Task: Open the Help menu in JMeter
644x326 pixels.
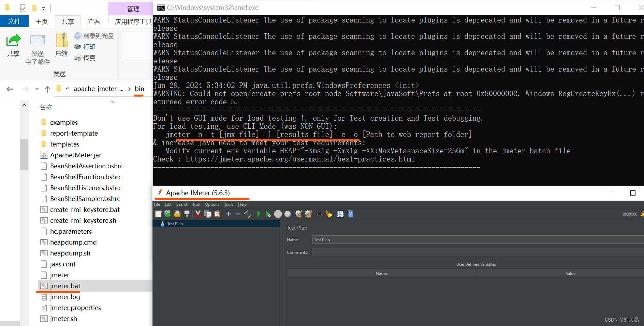Action: pyautogui.click(x=242, y=204)
